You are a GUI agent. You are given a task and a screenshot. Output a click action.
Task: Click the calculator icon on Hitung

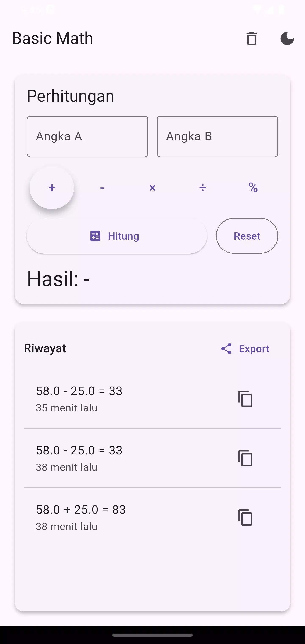(x=95, y=236)
